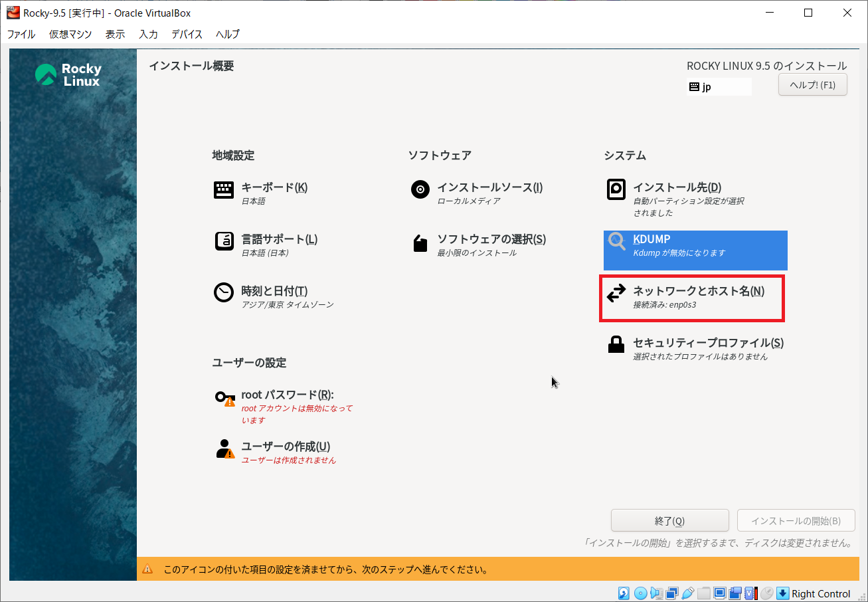Open the Time and Date clock icon
Screen dimensions: 868x602
tap(224, 292)
